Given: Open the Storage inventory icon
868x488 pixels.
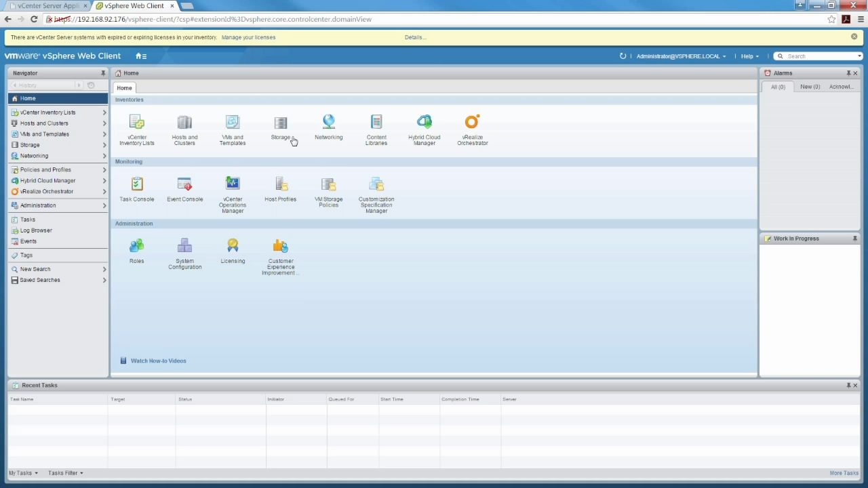Looking at the screenshot, I should point(281,123).
